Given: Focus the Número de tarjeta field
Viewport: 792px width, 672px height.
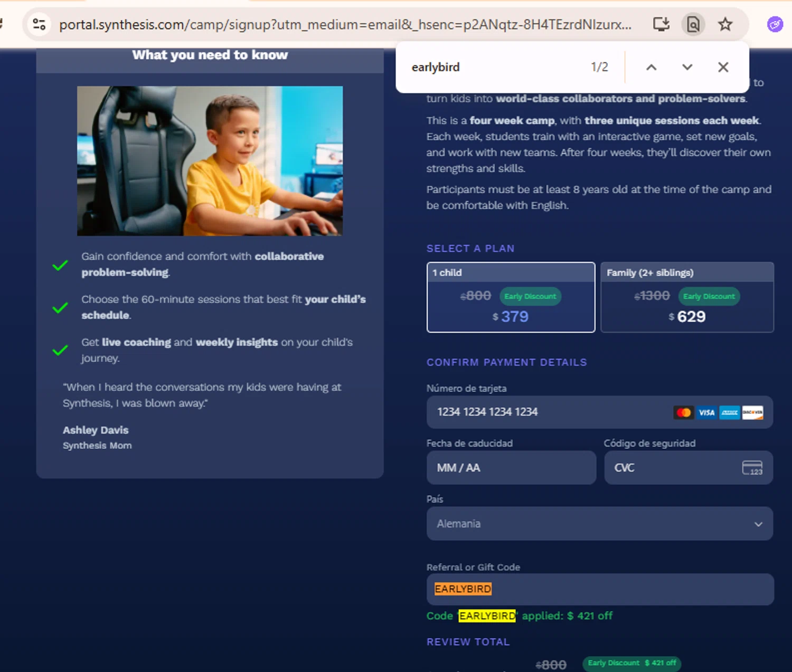Looking at the screenshot, I should (x=600, y=412).
